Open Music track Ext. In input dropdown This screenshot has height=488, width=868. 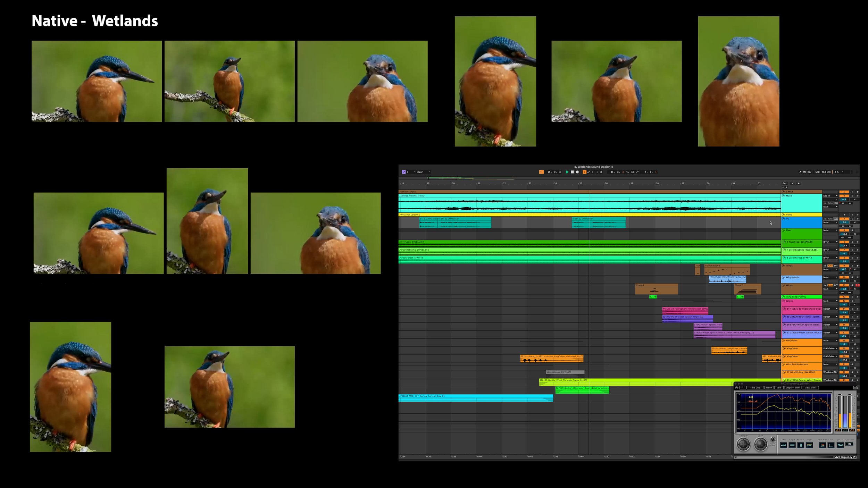pyautogui.click(x=831, y=196)
